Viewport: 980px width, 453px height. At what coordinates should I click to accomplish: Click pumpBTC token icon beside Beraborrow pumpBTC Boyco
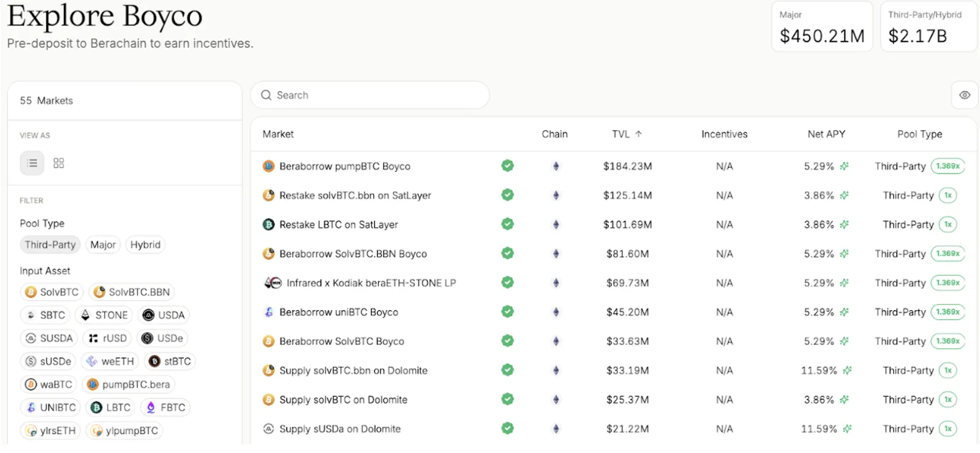[x=268, y=166]
